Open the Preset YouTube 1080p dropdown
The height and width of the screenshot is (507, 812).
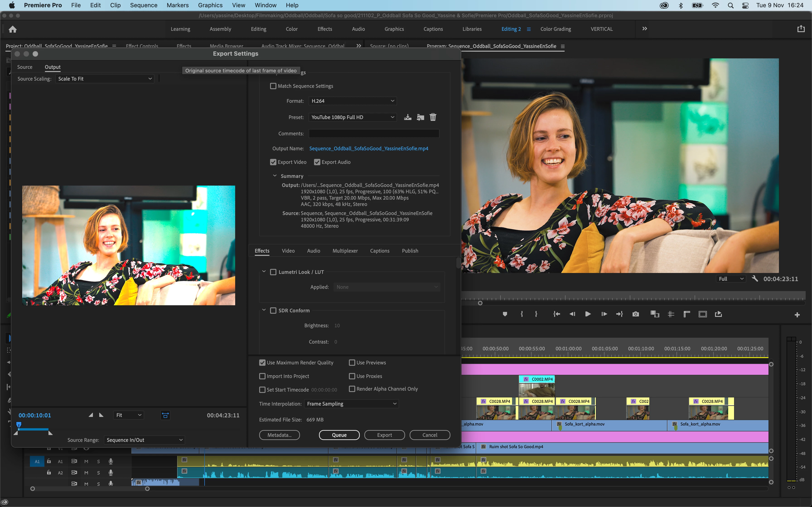[352, 117]
